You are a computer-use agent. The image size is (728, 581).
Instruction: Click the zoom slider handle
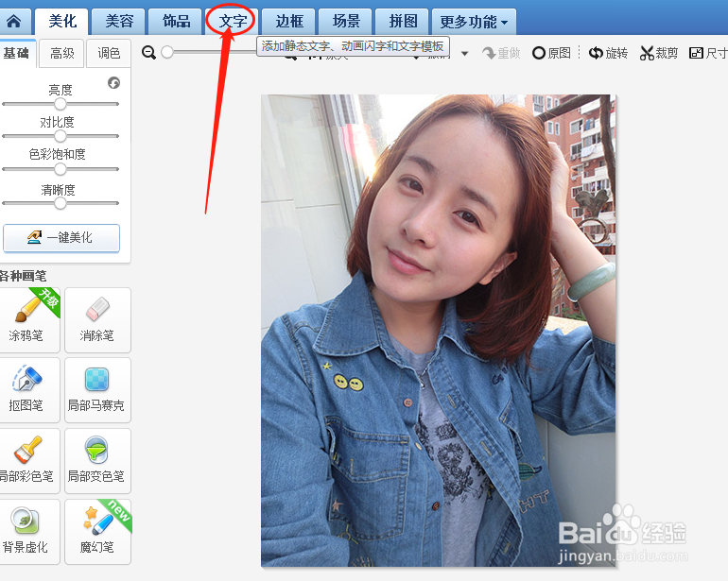click(x=167, y=53)
